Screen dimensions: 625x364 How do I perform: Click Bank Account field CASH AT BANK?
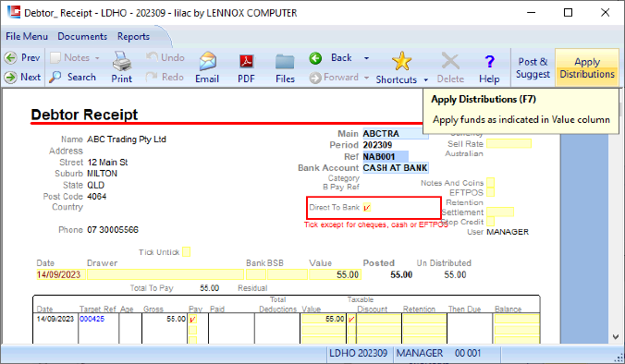(x=395, y=167)
